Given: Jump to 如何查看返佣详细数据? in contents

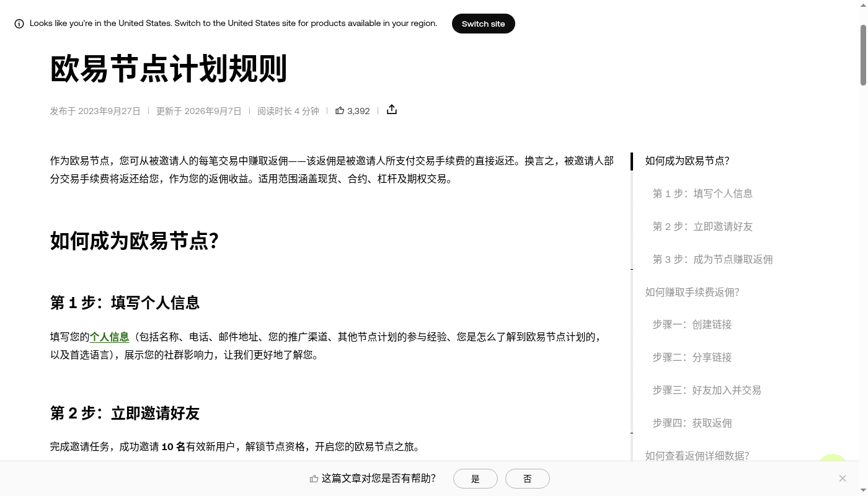Looking at the screenshot, I should 697,456.
